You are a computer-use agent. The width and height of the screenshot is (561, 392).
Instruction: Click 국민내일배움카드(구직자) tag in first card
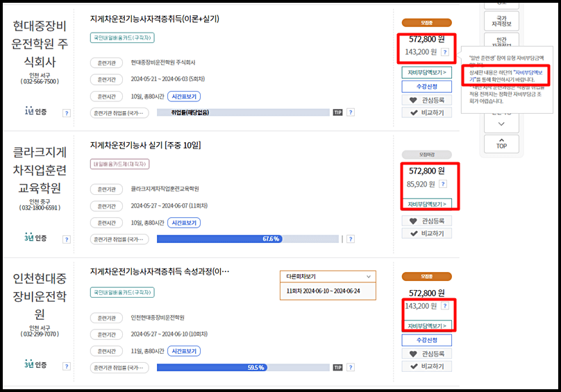point(122,38)
